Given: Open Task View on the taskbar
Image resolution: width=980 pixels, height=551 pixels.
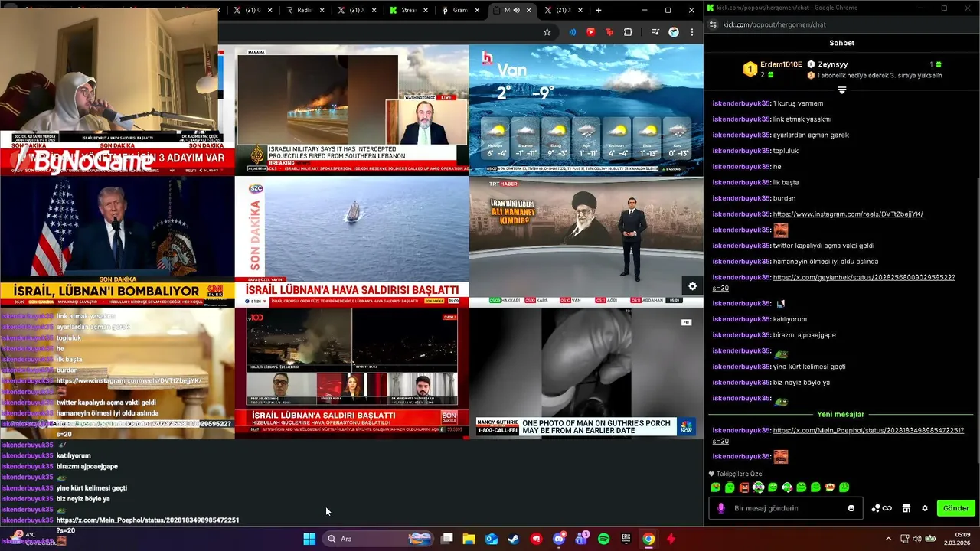Looking at the screenshot, I should [447, 539].
